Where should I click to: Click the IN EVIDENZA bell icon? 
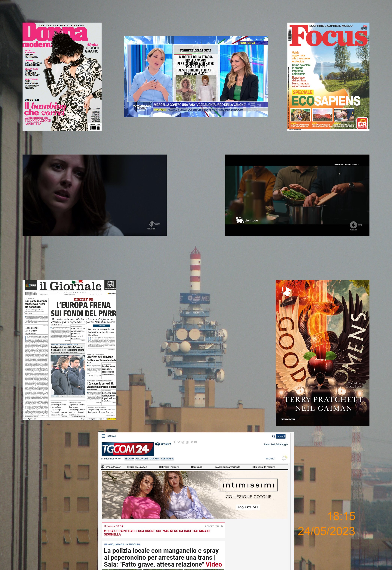(x=103, y=467)
